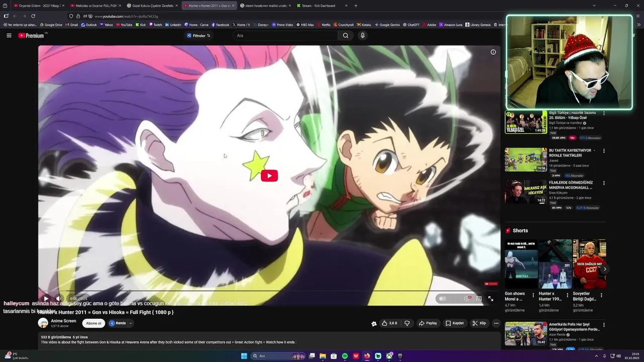Click the Remix button

(x=118, y=323)
